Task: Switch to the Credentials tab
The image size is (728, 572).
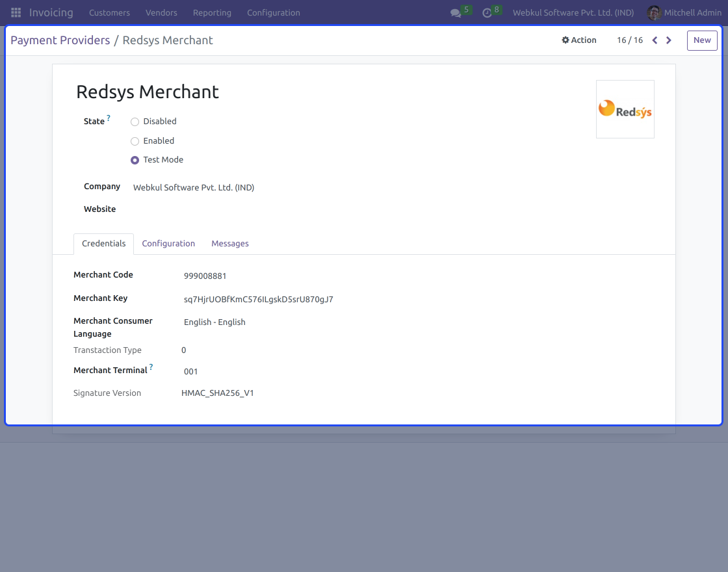Action: [x=103, y=244]
